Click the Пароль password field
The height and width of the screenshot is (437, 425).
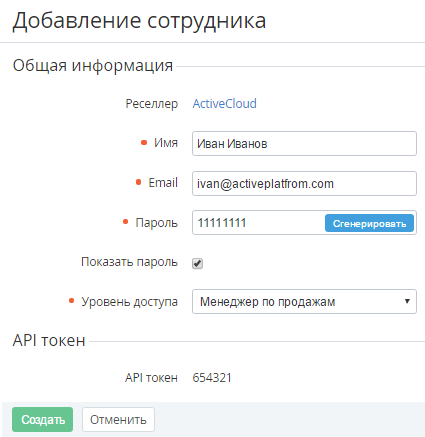click(x=258, y=223)
